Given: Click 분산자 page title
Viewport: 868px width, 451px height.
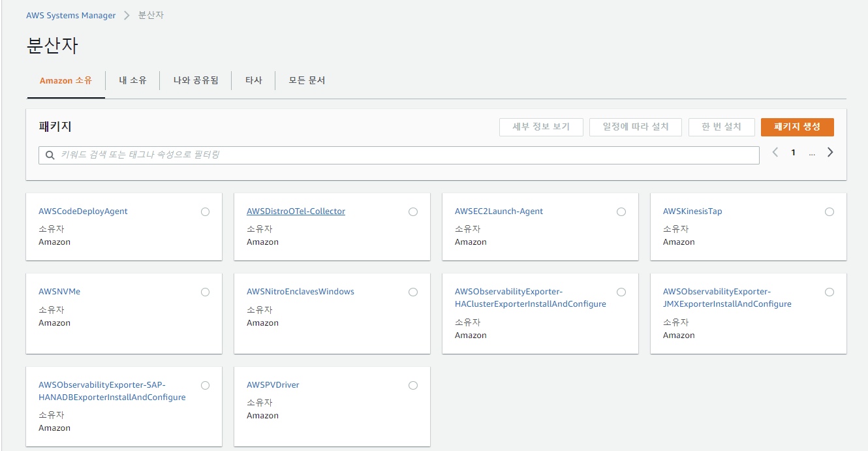Looking at the screenshot, I should coord(52,46).
